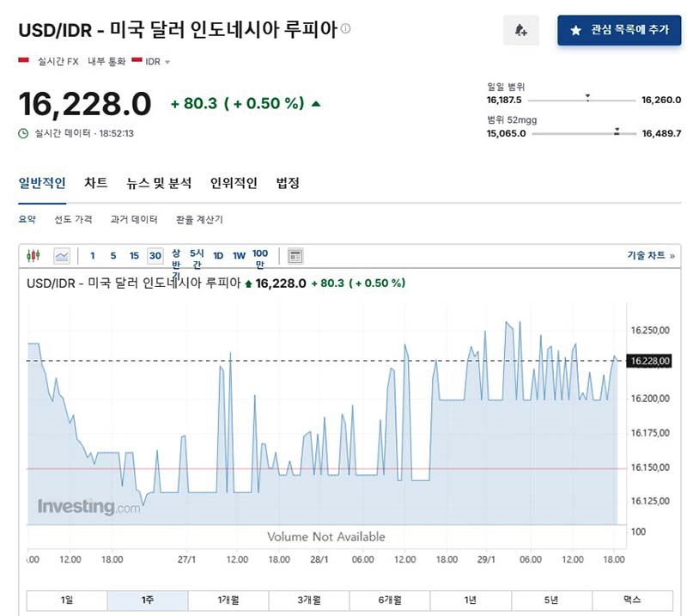Screen dimensions: 687x616
Task: Select the 1W chart interval
Action: 239,255
